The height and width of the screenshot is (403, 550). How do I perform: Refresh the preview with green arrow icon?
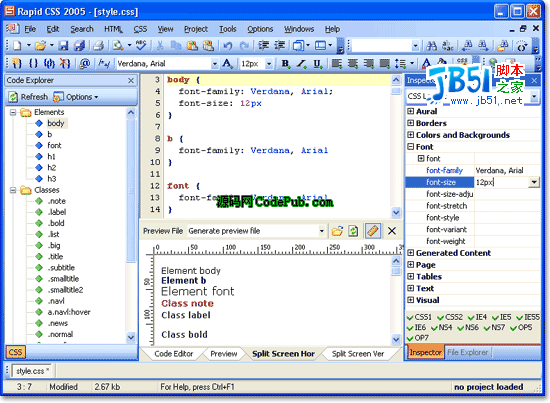click(353, 231)
